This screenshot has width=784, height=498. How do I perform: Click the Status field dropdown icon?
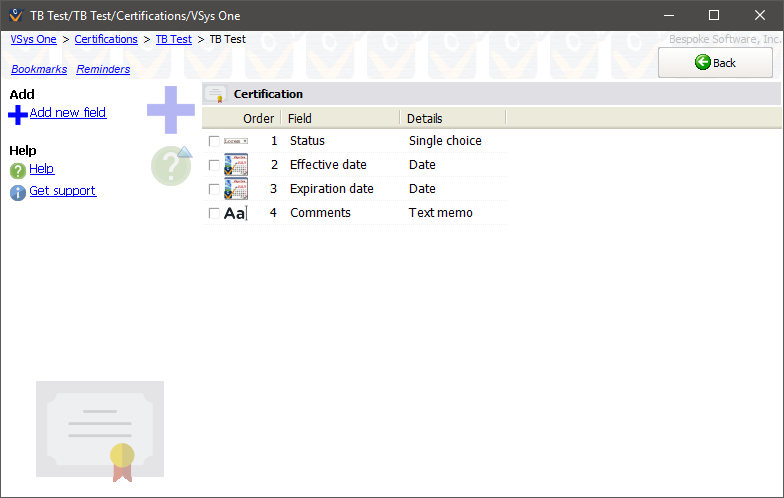(236, 141)
